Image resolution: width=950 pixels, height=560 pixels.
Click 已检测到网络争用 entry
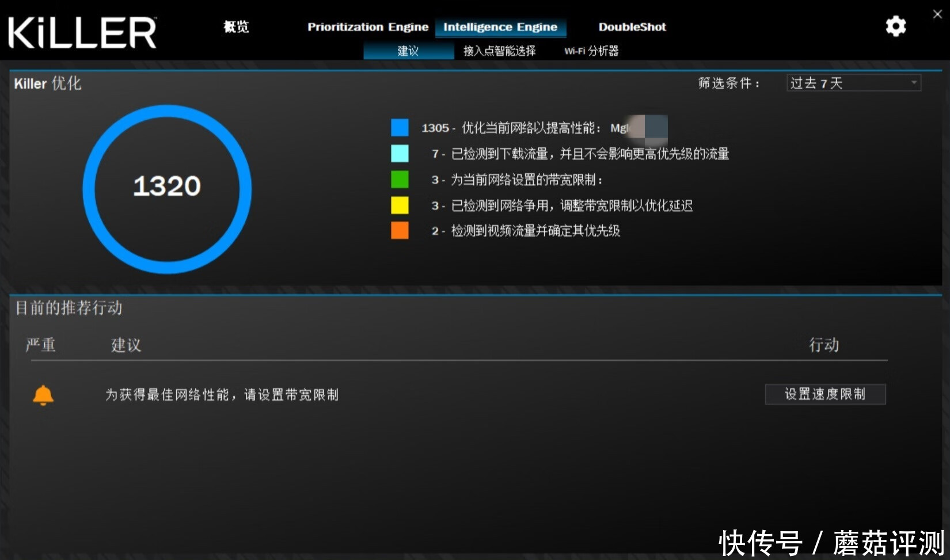pos(562,205)
